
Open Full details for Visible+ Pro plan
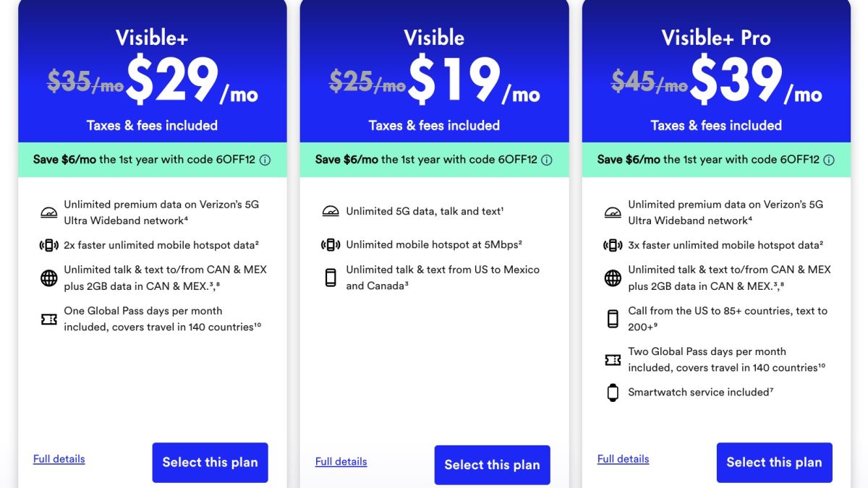tap(624, 459)
